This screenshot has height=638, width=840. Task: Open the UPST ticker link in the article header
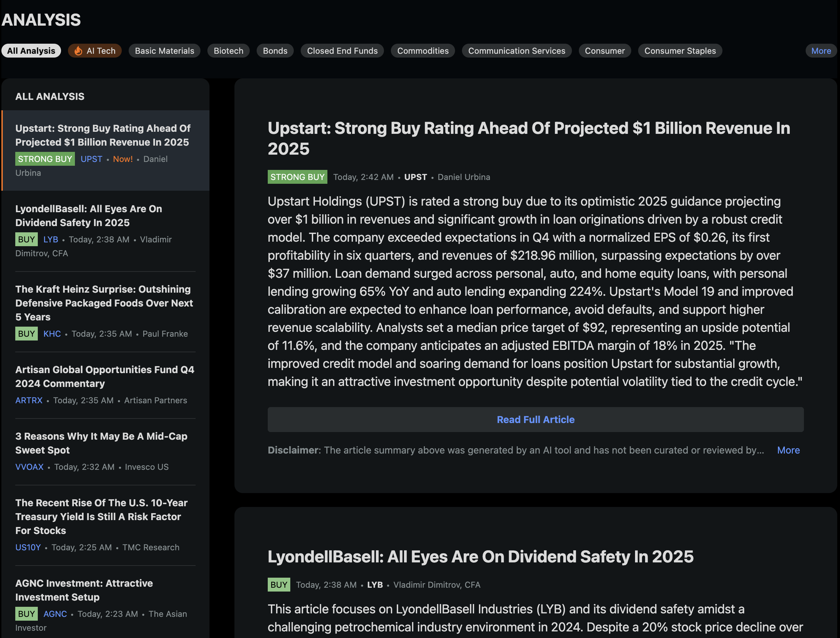tap(415, 176)
